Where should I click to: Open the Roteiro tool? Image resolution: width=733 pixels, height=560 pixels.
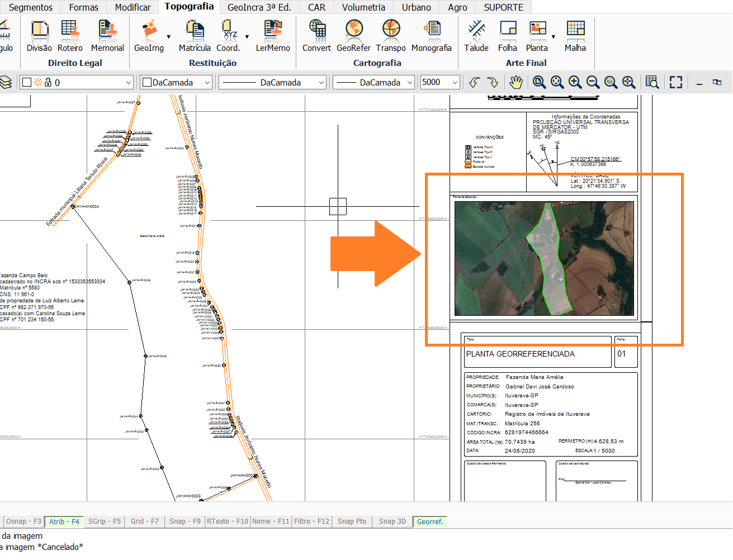[x=70, y=36]
